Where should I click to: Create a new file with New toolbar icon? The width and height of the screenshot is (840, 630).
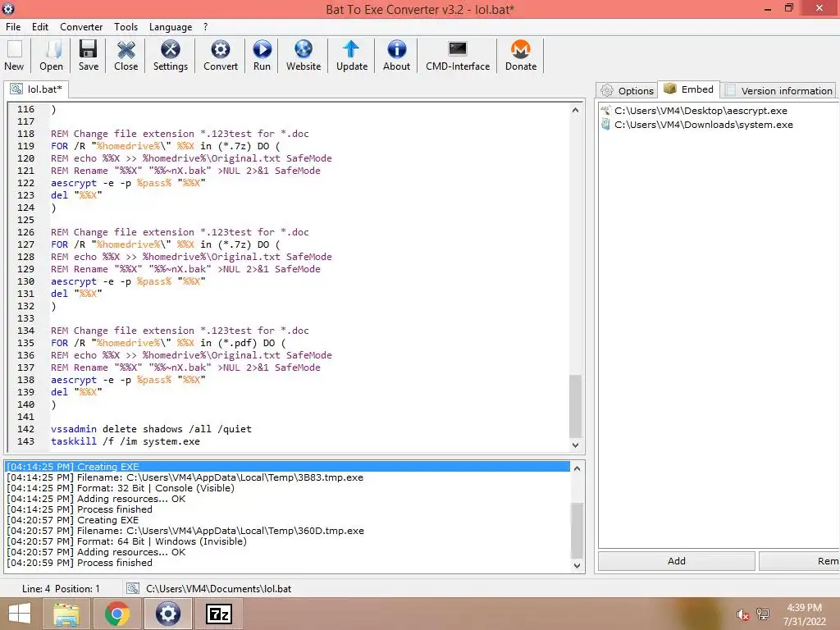[15, 56]
